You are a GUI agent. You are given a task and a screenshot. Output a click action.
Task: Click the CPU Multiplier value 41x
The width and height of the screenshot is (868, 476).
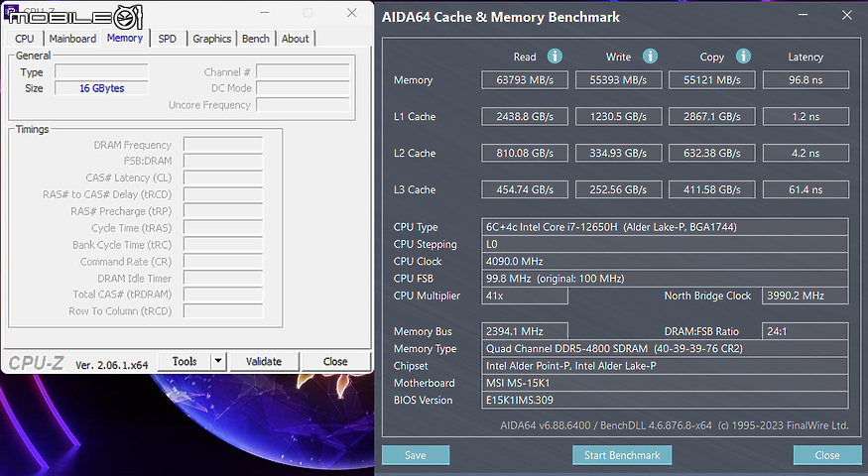tap(525, 296)
